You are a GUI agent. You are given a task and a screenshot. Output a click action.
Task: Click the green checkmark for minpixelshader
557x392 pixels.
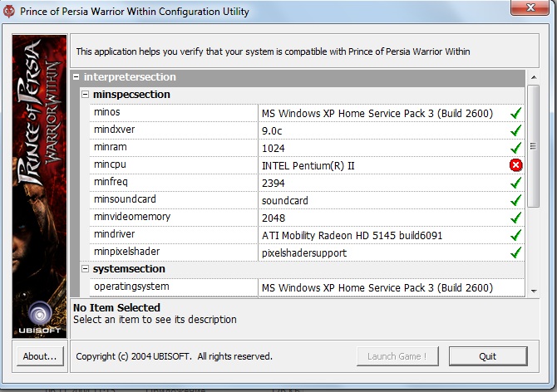[515, 252]
